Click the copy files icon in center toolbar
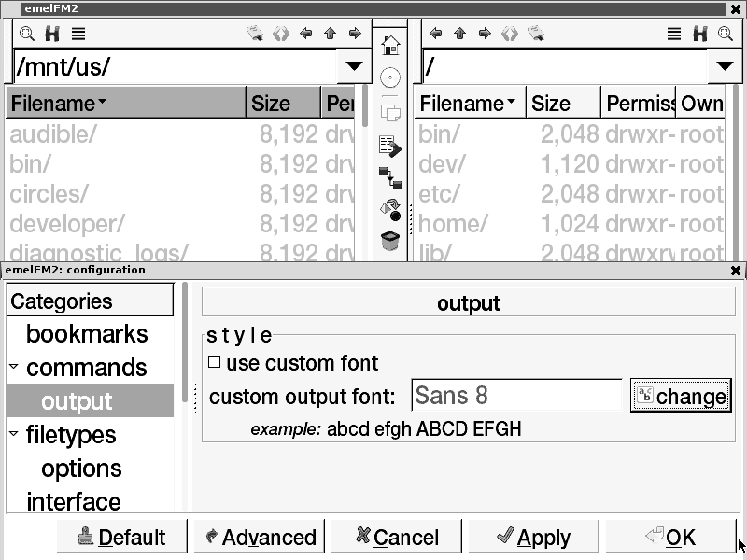Image resolution: width=747 pixels, height=560 pixels. [x=390, y=112]
